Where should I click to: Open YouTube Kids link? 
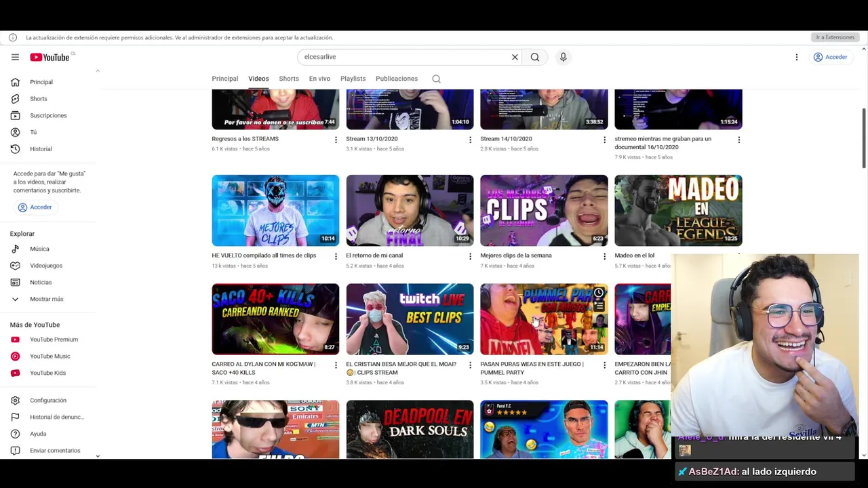49,373
